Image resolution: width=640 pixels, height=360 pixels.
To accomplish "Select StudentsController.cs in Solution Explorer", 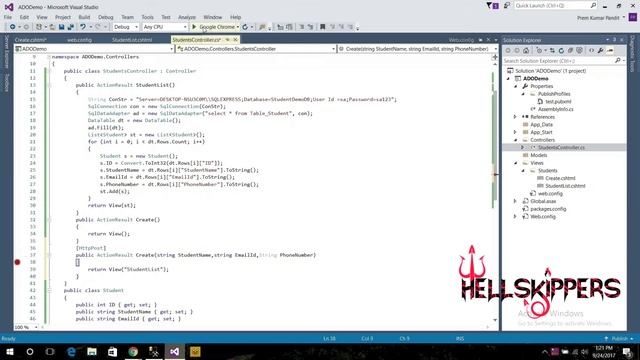I will tap(561, 147).
